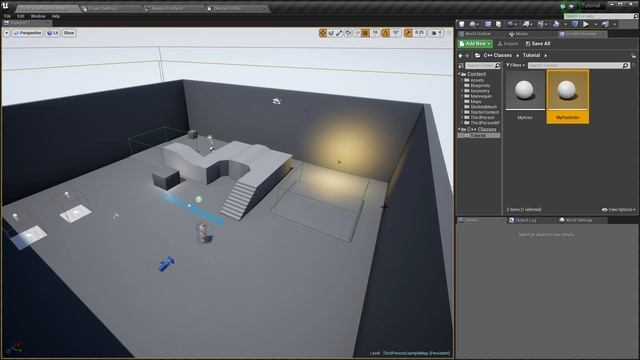Click the Save All button
The image size is (640, 360).
pyautogui.click(x=538, y=44)
